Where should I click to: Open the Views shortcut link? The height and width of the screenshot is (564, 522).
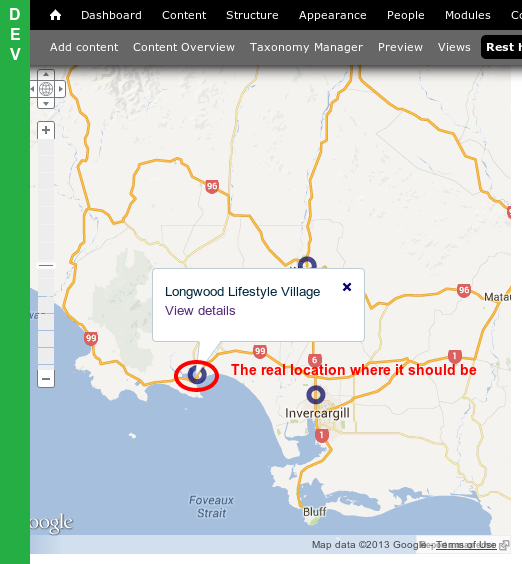click(454, 47)
